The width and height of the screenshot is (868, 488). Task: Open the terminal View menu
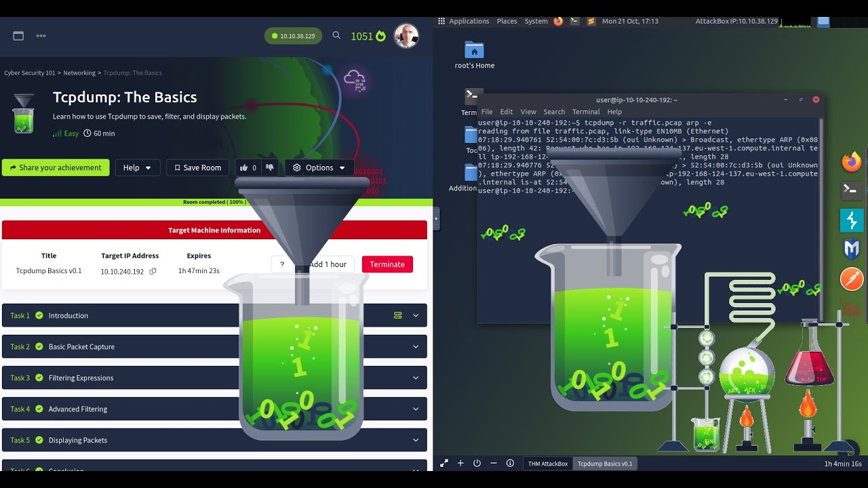coord(528,112)
